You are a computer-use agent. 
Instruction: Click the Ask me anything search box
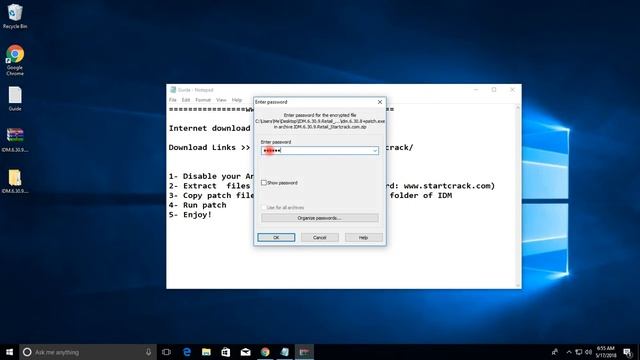pos(88,352)
